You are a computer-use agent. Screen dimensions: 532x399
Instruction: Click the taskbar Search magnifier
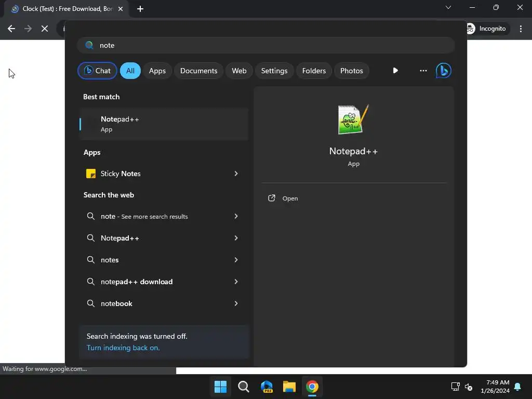pyautogui.click(x=243, y=387)
